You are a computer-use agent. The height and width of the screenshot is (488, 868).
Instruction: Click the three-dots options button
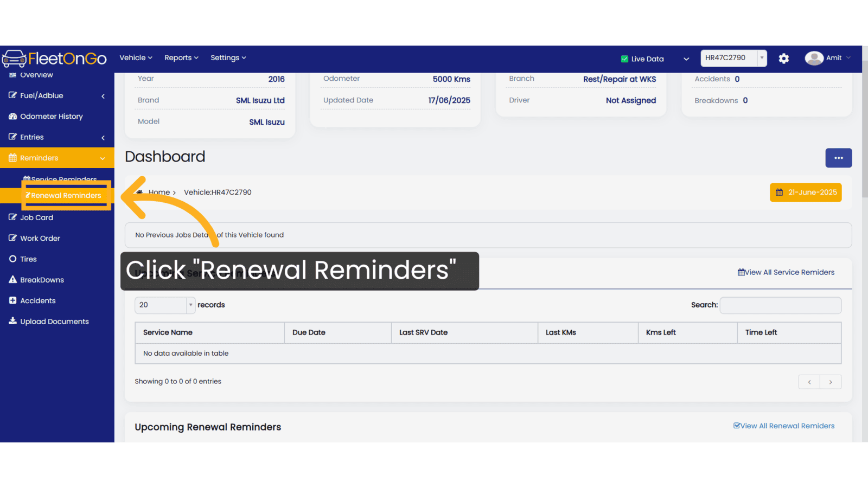pos(839,158)
